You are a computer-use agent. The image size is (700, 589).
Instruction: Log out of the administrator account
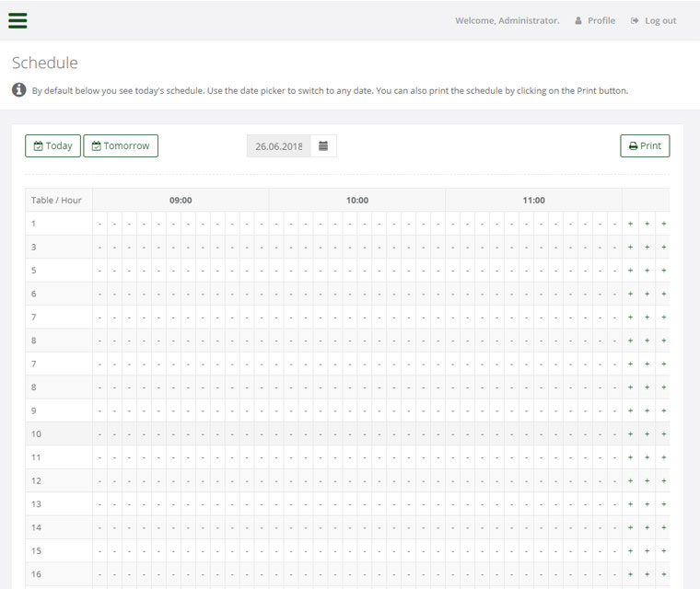(653, 20)
